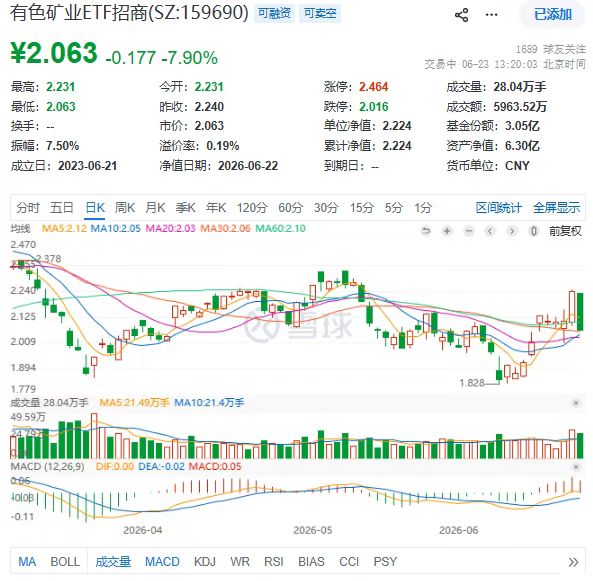Select the 月K chart tab
The width and height of the screenshot is (593, 581).
click(x=155, y=208)
